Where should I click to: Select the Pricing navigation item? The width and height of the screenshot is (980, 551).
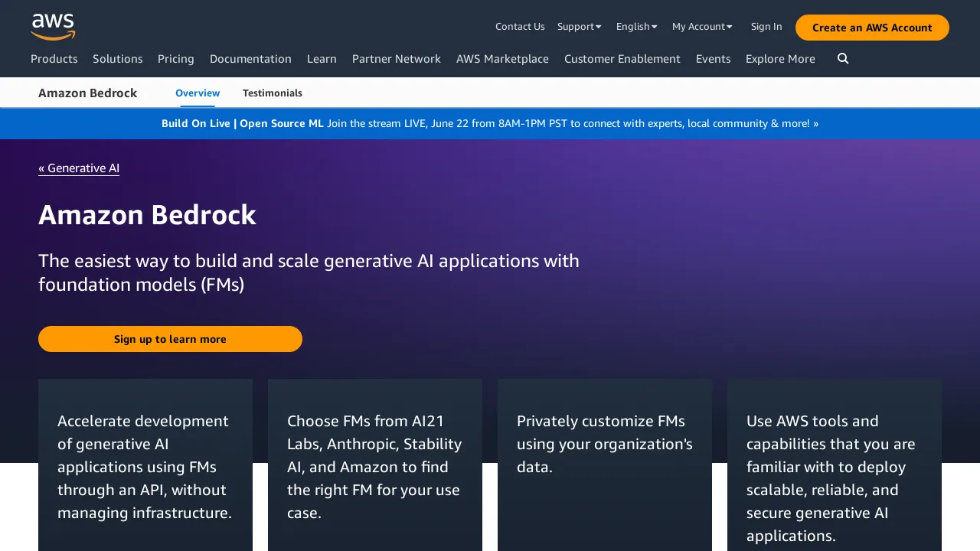pos(175,59)
